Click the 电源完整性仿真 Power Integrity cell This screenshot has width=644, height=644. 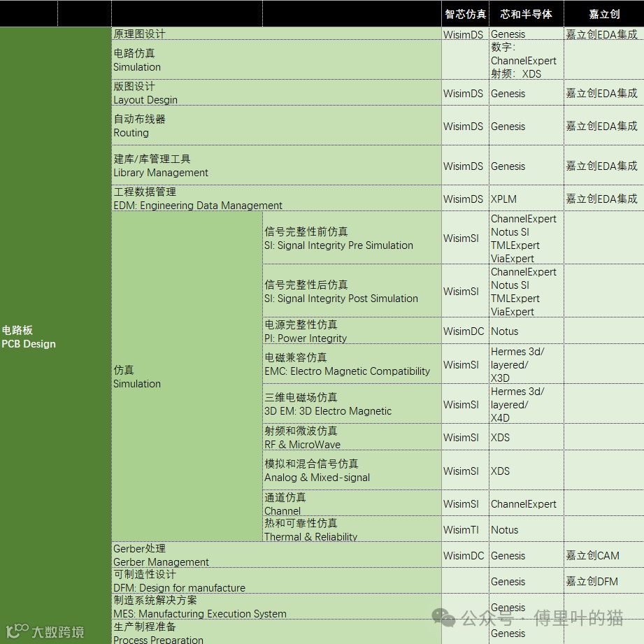point(352,331)
